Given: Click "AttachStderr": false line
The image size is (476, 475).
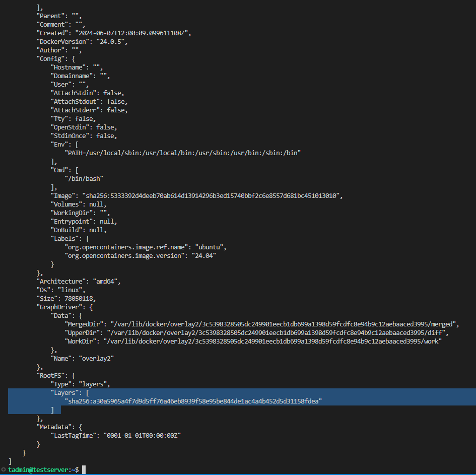Looking at the screenshot, I should 89,110.
